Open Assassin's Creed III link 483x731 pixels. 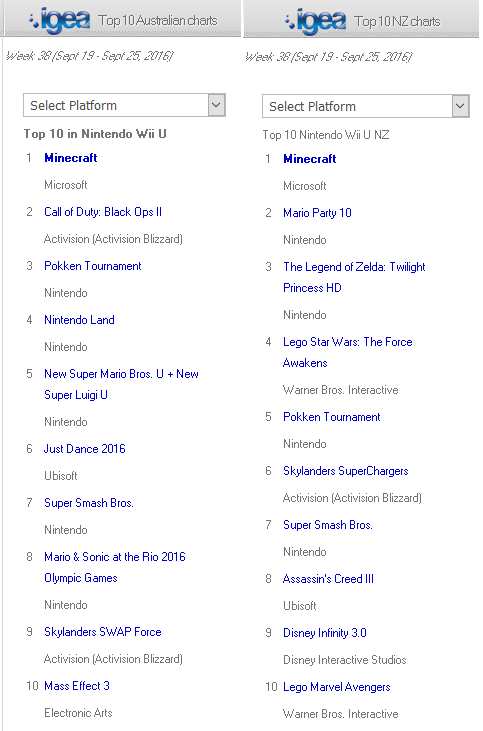pos(328,579)
